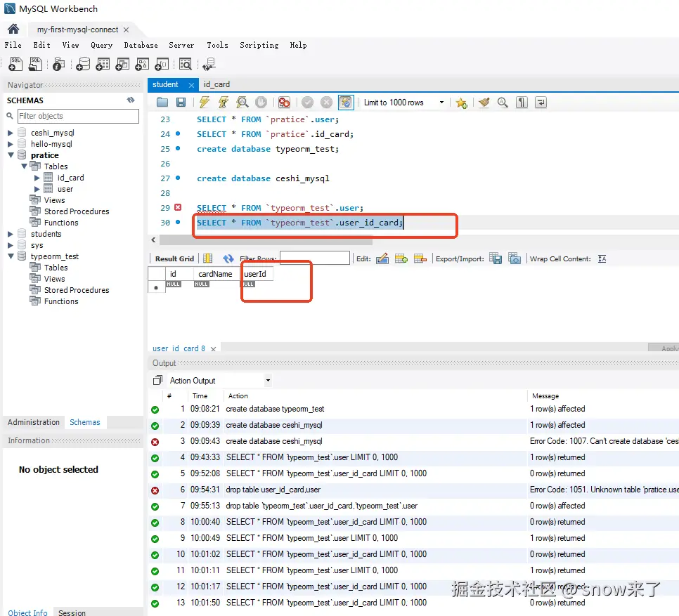The image size is (679, 616).
Task: Expand the sys schema
Action: pos(11,245)
